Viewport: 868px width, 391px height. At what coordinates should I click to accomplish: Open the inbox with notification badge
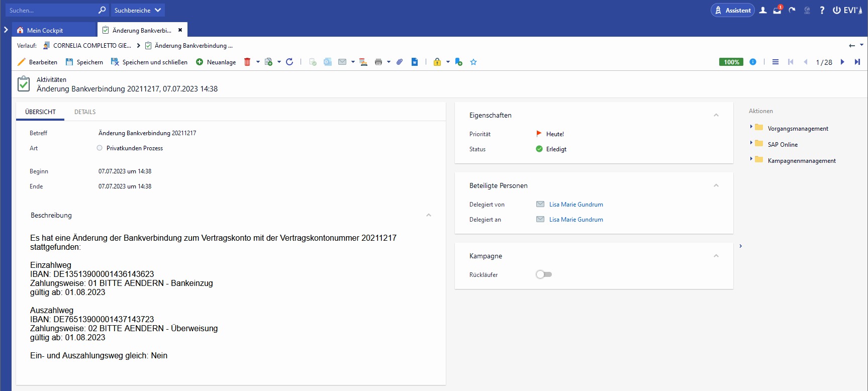(x=777, y=10)
